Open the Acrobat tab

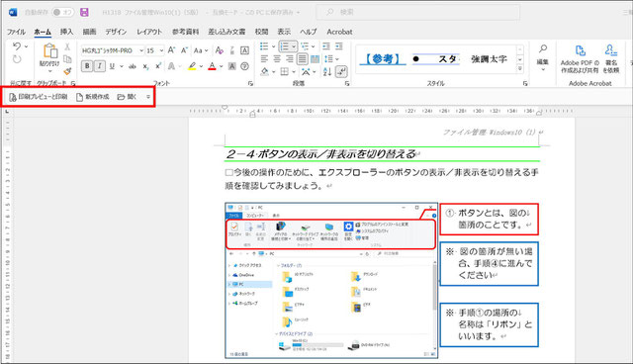(x=339, y=32)
